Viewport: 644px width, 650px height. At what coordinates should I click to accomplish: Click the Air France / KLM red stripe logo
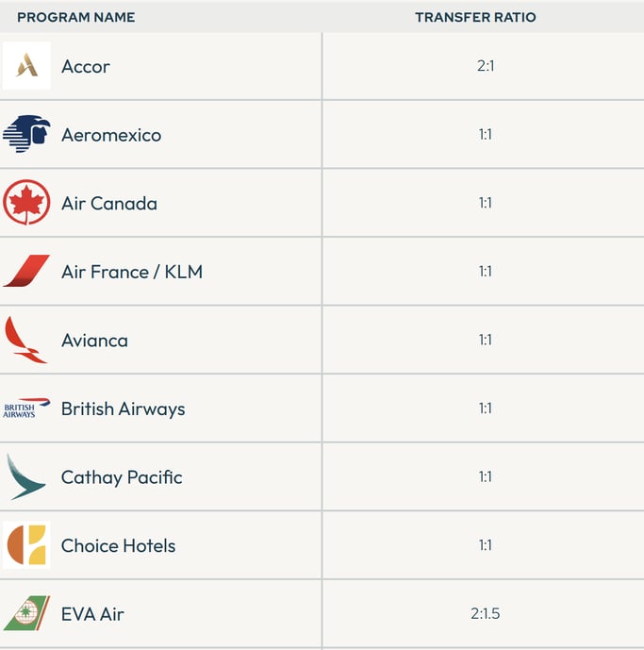26,271
